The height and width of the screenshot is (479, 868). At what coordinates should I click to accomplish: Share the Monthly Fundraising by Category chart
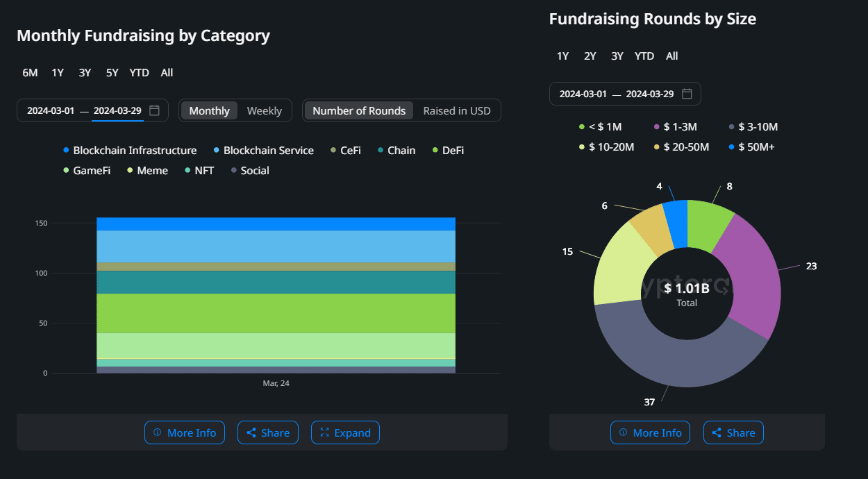coord(268,432)
